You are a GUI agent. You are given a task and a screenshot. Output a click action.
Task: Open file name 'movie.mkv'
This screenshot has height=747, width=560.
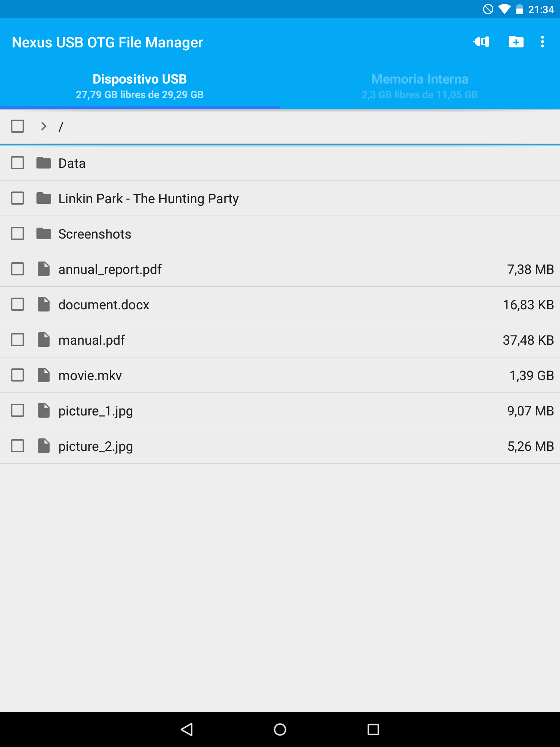click(x=90, y=376)
